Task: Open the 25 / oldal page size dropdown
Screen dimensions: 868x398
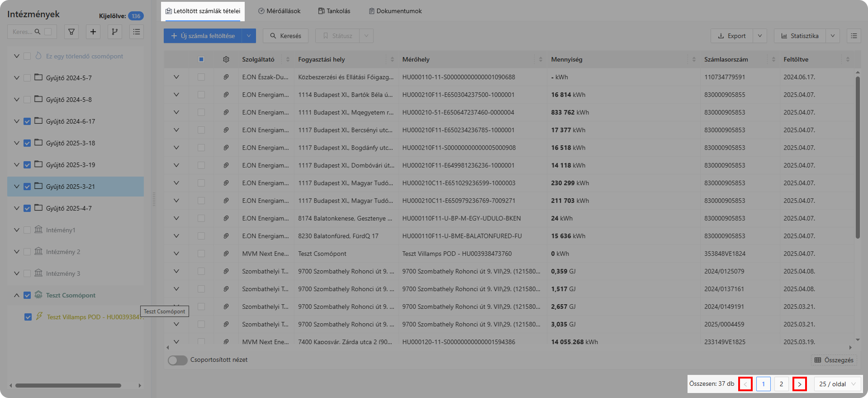Action: click(x=837, y=384)
